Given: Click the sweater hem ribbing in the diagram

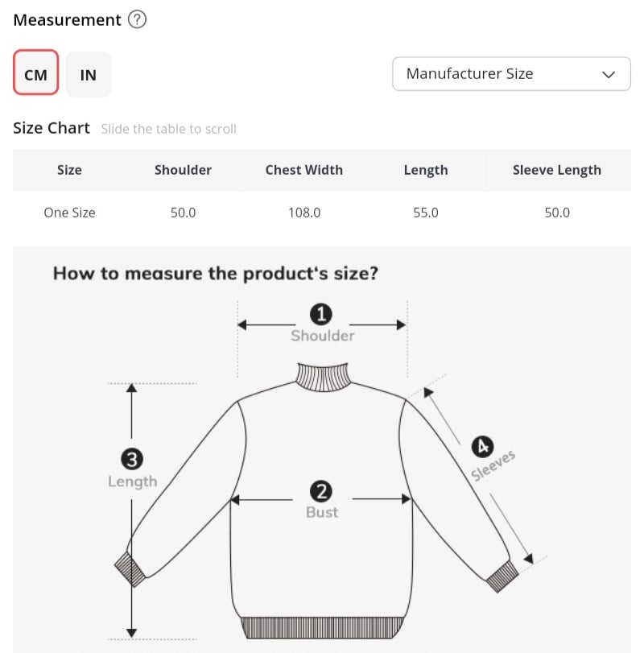Looking at the screenshot, I should click(322, 627).
